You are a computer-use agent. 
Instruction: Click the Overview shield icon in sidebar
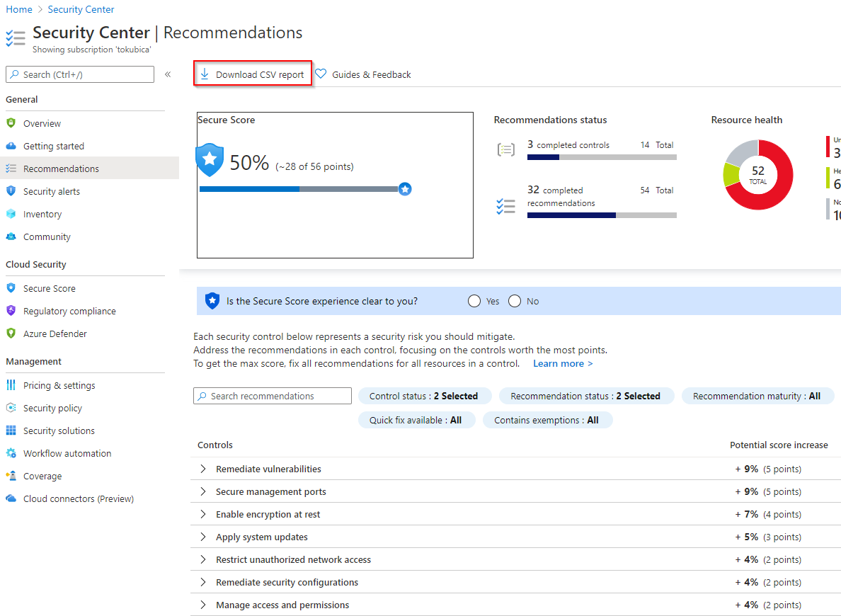[x=11, y=123]
